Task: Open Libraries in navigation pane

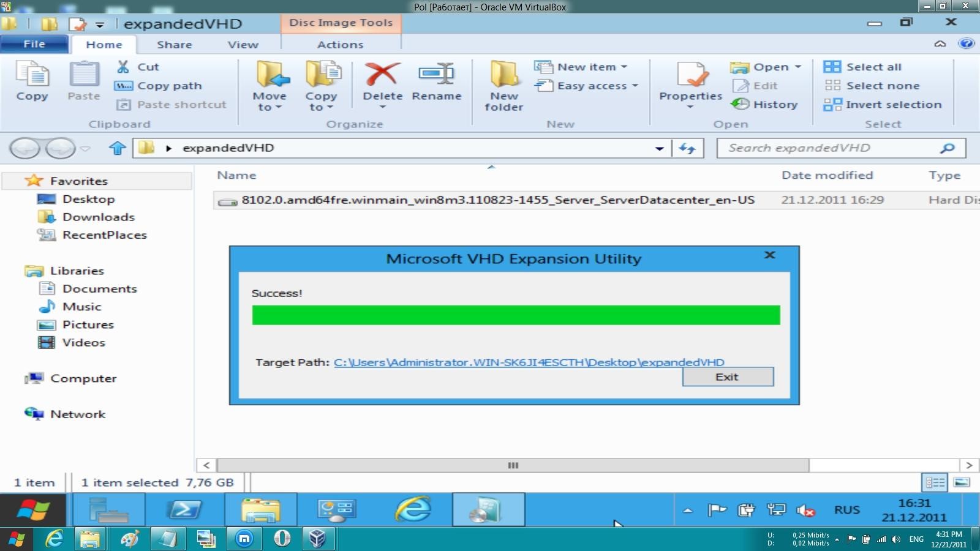Action: tap(77, 271)
